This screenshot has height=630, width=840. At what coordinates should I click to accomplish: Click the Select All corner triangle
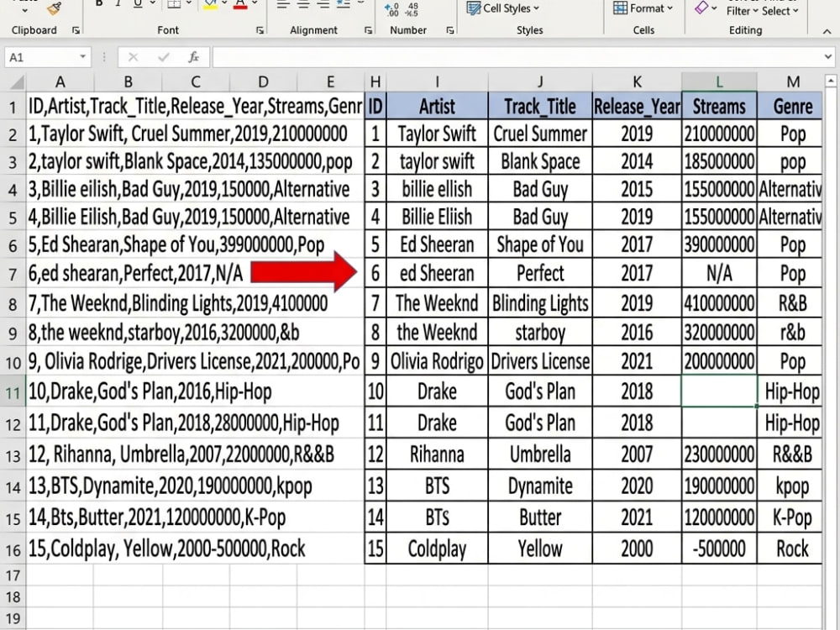pyautogui.click(x=17, y=82)
